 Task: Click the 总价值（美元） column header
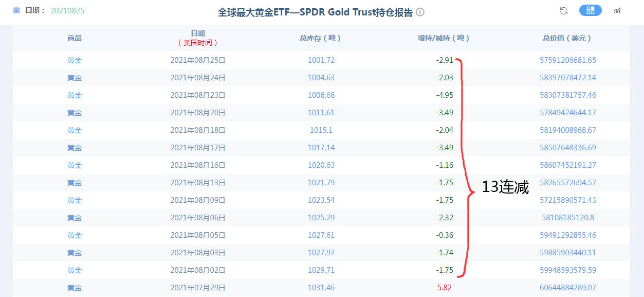click(x=568, y=38)
